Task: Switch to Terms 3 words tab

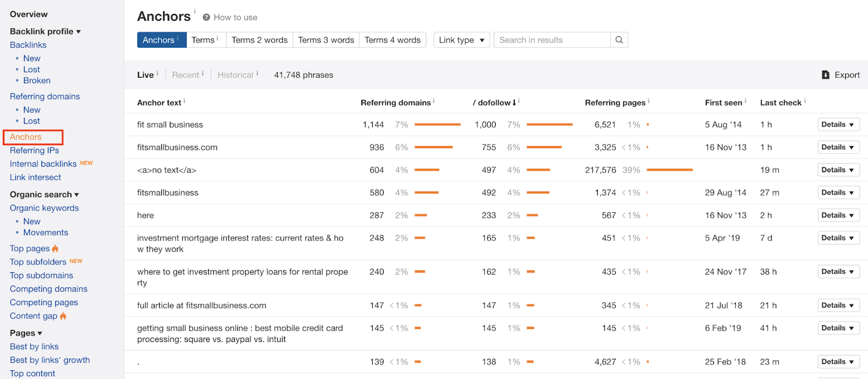Action: coord(326,40)
